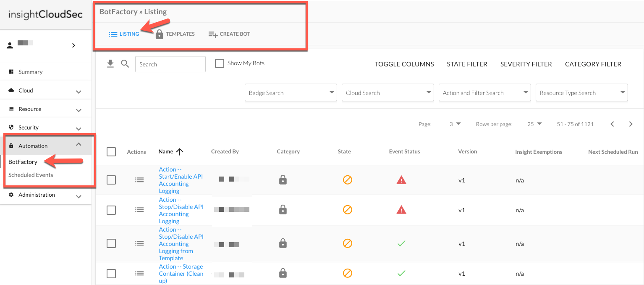Click the Create Bot plus-list icon
Image resolution: width=644 pixels, height=285 pixels.
(x=213, y=34)
